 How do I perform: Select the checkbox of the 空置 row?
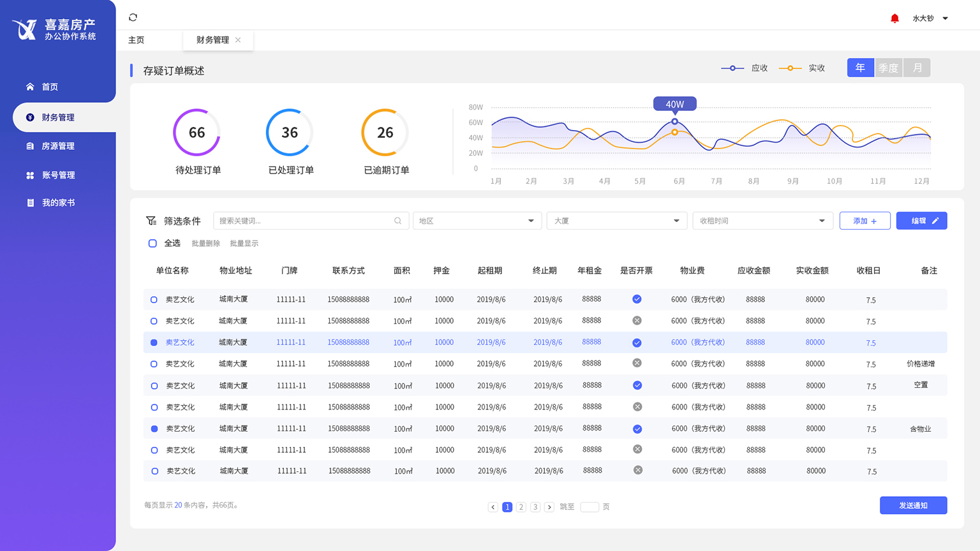[x=154, y=386]
